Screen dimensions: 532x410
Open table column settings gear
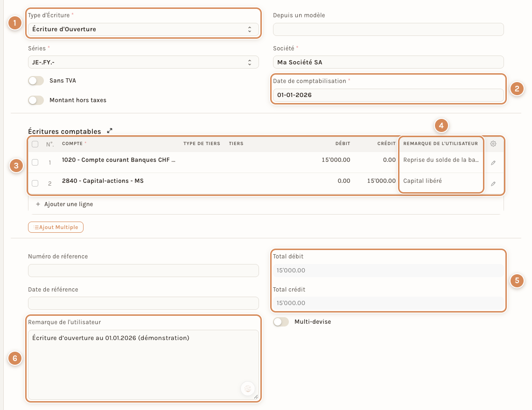point(493,144)
